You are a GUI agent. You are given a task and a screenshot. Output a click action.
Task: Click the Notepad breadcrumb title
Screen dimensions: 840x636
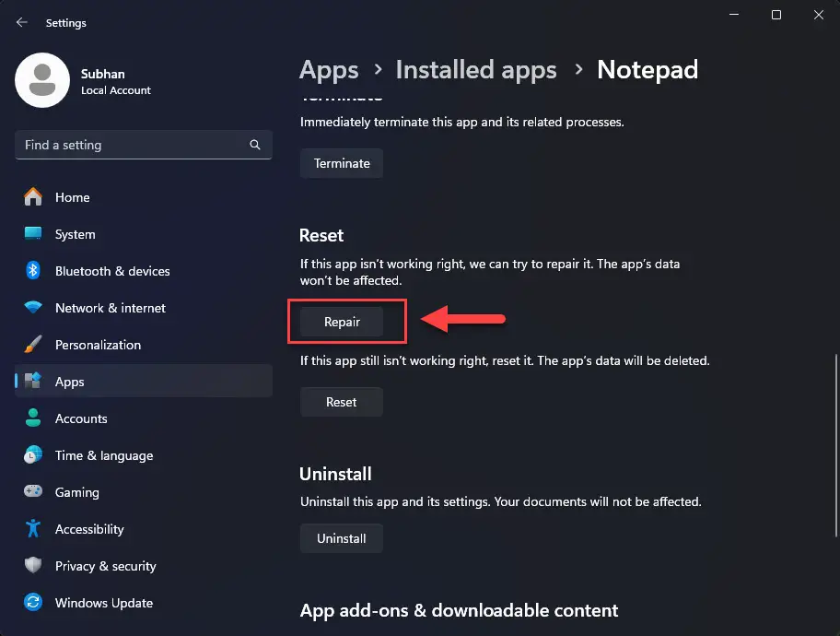647,70
